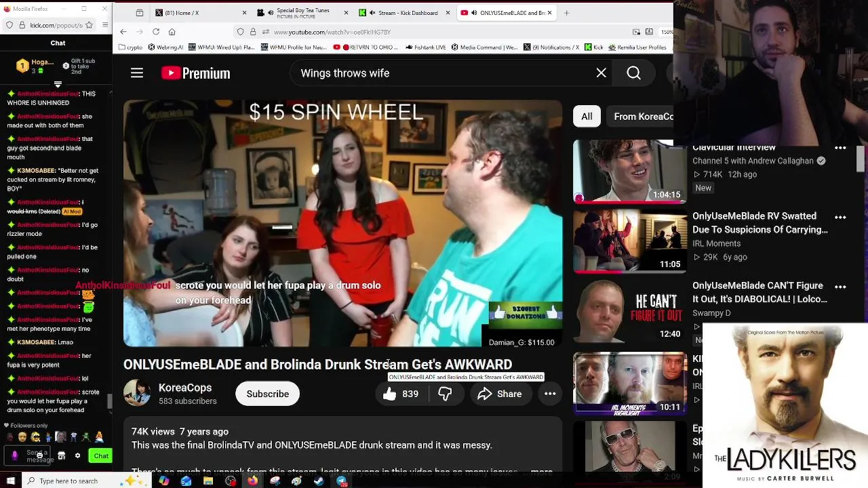868x488 pixels.
Task: Close the ONLYUSEmeBLADE YouTube tab
Action: click(549, 13)
